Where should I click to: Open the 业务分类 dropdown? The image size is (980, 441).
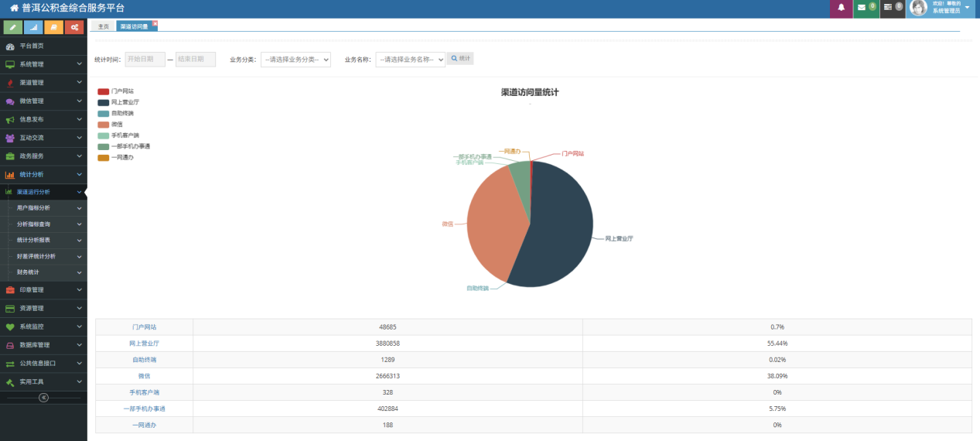point(295,60)
